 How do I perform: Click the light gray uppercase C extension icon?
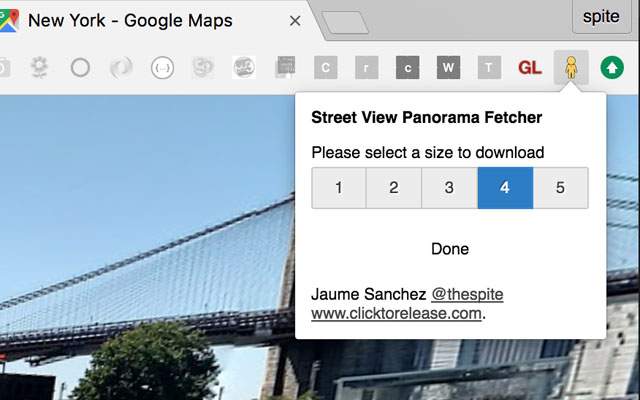pyautogui.click(x=326, y=67)
